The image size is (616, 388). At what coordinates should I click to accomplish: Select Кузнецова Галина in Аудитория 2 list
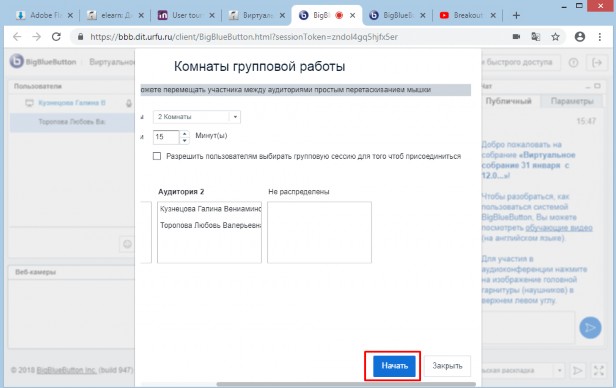click(210, 209)
